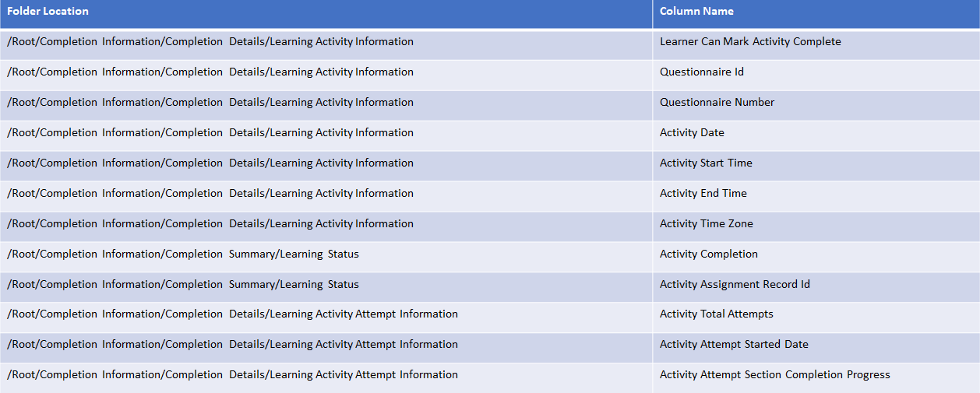Screen dimensions: 980x393
Task: Select the folder path for Activity Completion
Action: point(183,254)
